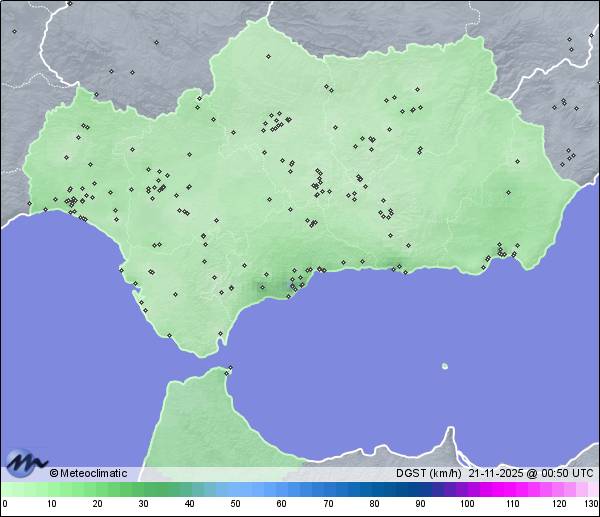600x517 pixels.
Task: Click the 120 km/h pink legend label
Action: click(x=558, y=503)
